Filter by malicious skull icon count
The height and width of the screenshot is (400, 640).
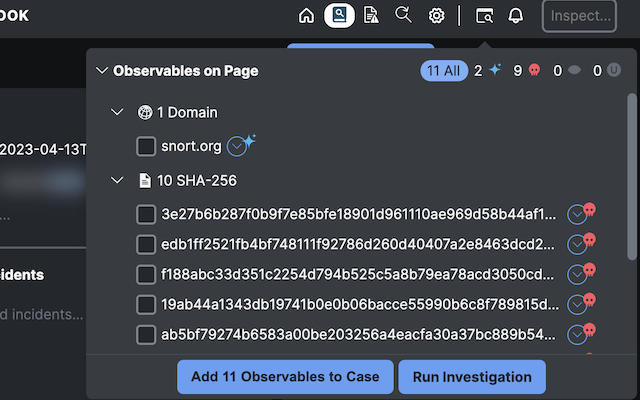tap(527, 71)
